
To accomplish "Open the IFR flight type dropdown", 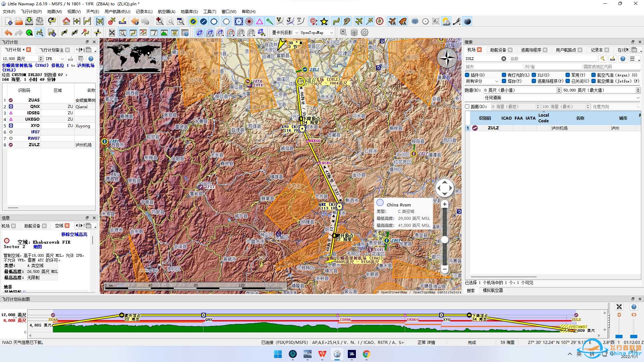I will point(55,59).
